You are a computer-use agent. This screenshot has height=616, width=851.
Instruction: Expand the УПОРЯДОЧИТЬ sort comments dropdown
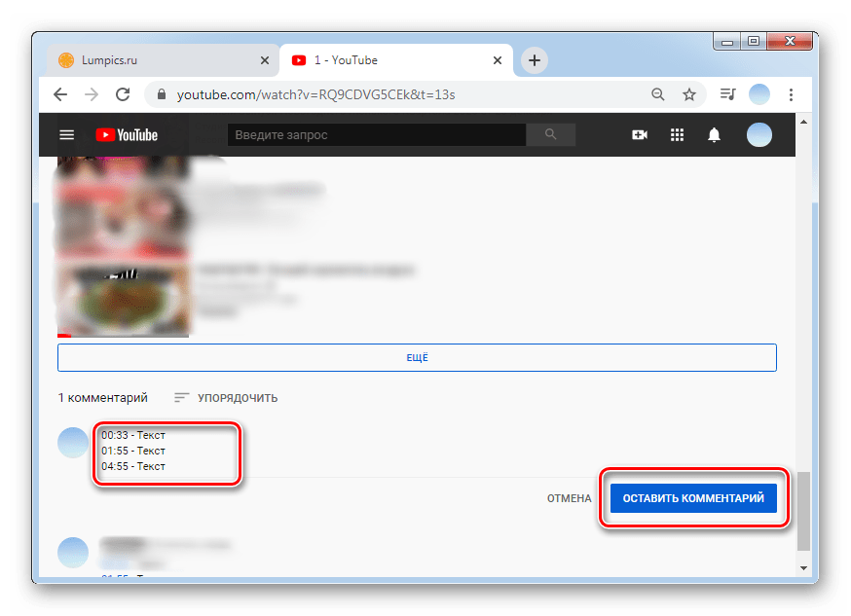[x=226, y=397]
